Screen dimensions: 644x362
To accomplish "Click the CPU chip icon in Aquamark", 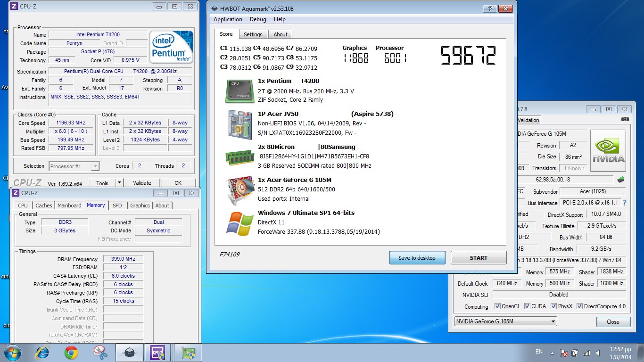I will [x=240, y=91].
